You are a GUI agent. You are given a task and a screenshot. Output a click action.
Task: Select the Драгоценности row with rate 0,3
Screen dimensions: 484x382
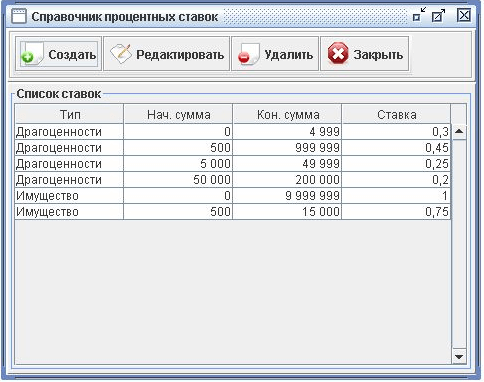(233, 132)
